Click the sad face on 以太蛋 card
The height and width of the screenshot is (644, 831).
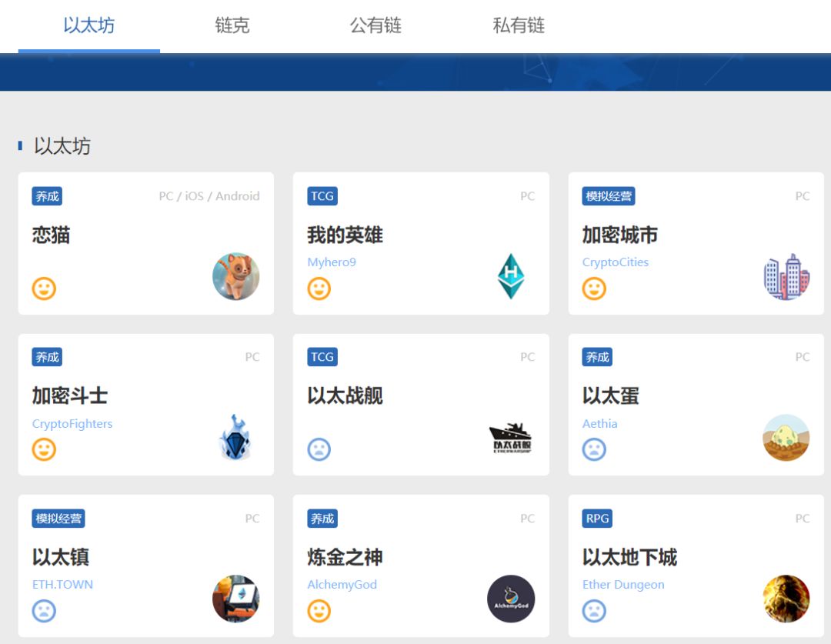pos(594,449)
